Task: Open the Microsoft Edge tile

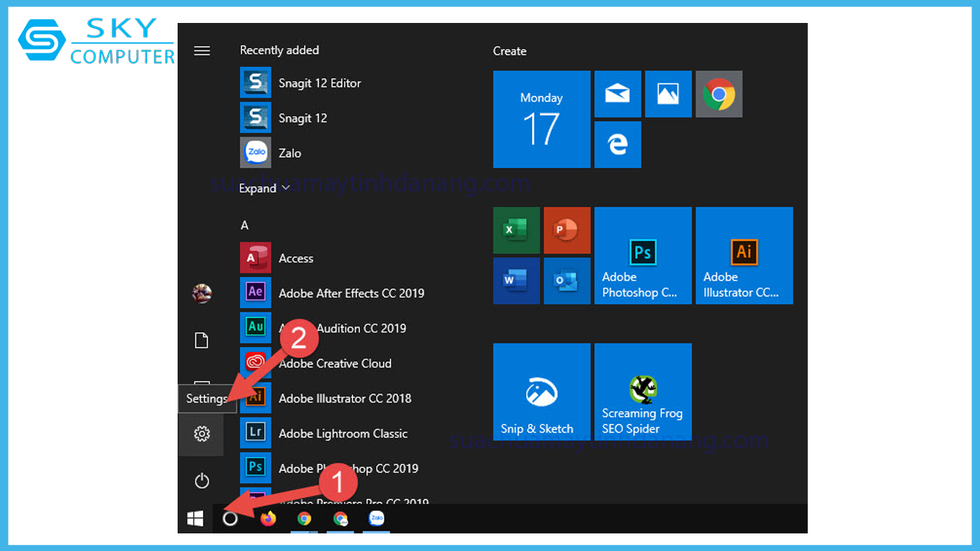Action: coord(617,145)
